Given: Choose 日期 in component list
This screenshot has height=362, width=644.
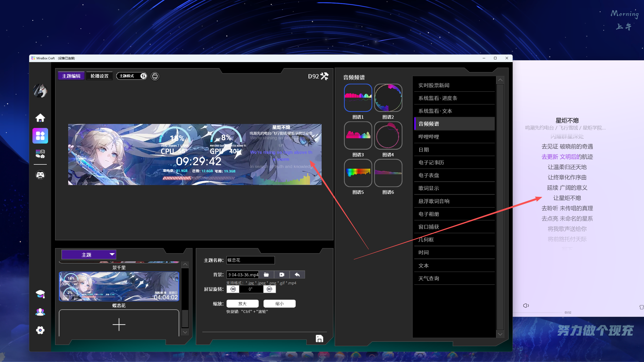Looking at the screenshot, I should [454, 150].
